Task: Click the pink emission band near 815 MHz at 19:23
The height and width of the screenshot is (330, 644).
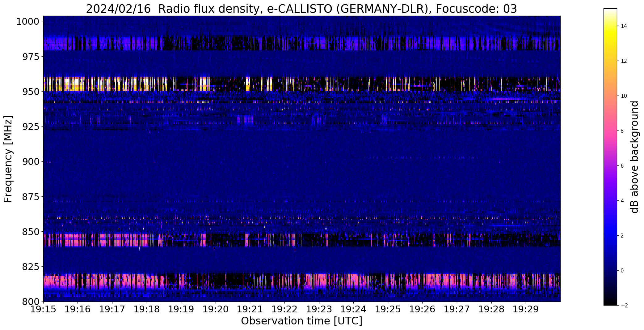Action: 320,281
